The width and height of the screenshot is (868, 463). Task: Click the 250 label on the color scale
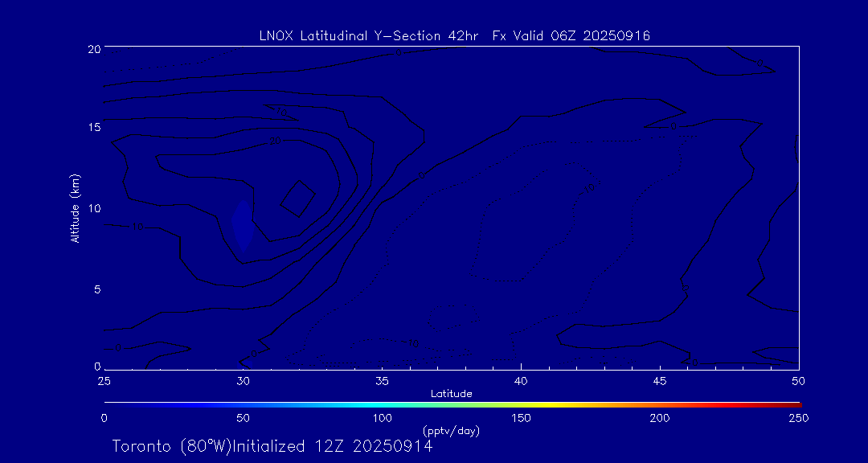[x=798, y=418]
